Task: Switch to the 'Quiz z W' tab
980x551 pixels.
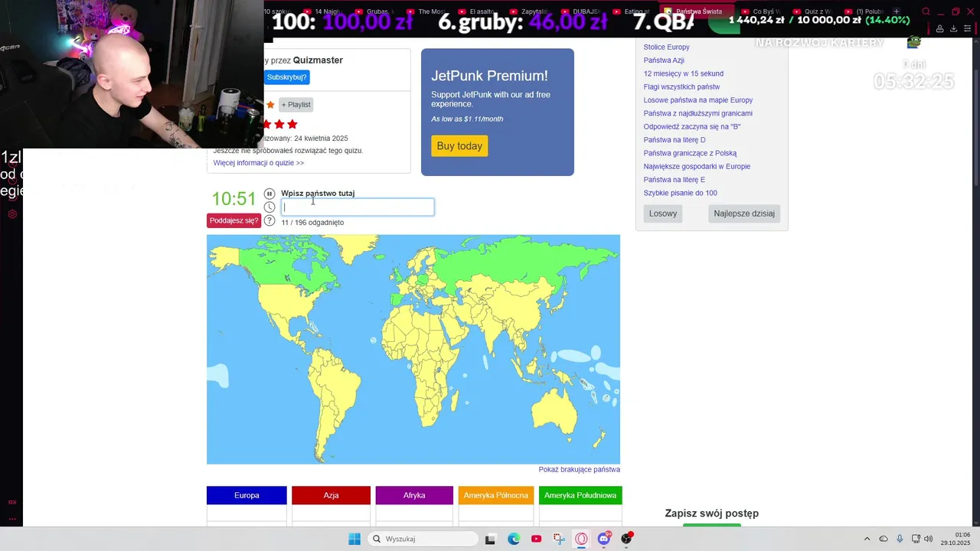Action: click(812, 11)
